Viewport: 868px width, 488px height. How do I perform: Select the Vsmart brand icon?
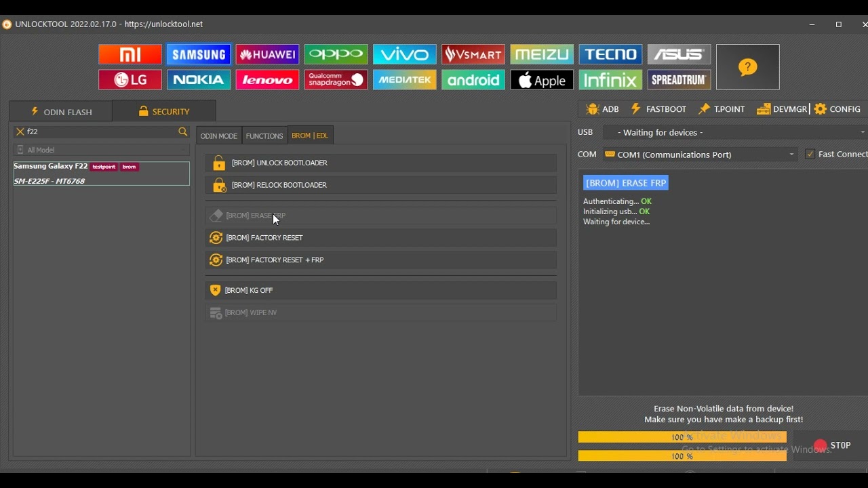click(473, 54)
